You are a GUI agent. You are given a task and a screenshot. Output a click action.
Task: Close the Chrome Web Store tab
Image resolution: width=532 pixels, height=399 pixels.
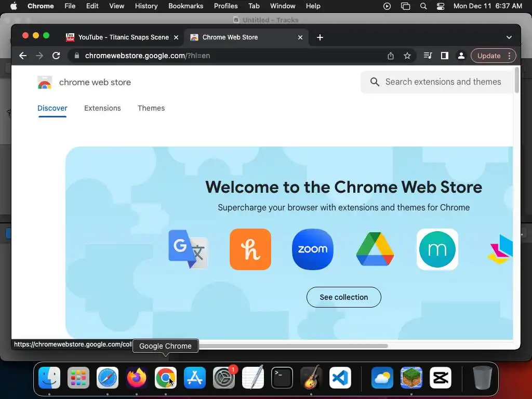[x=300, y=37]
